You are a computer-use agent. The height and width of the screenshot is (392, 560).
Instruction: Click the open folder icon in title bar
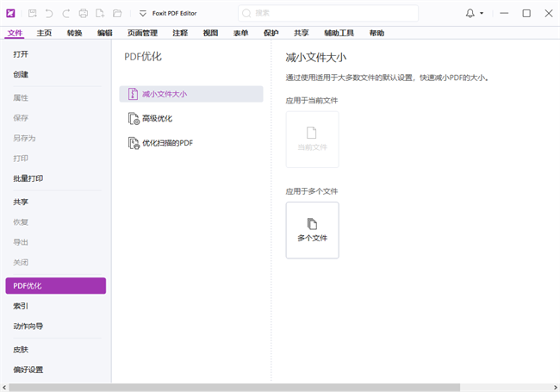click(x=116, y=14)
